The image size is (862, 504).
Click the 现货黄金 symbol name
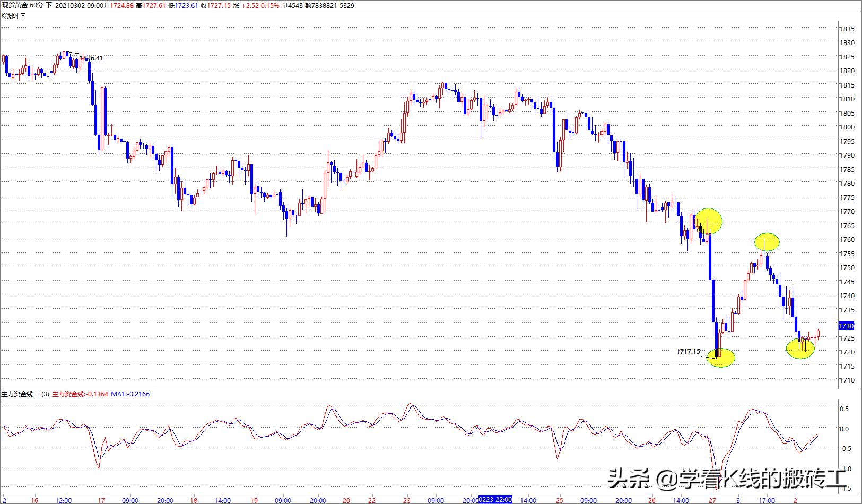(x=14, y=5)
